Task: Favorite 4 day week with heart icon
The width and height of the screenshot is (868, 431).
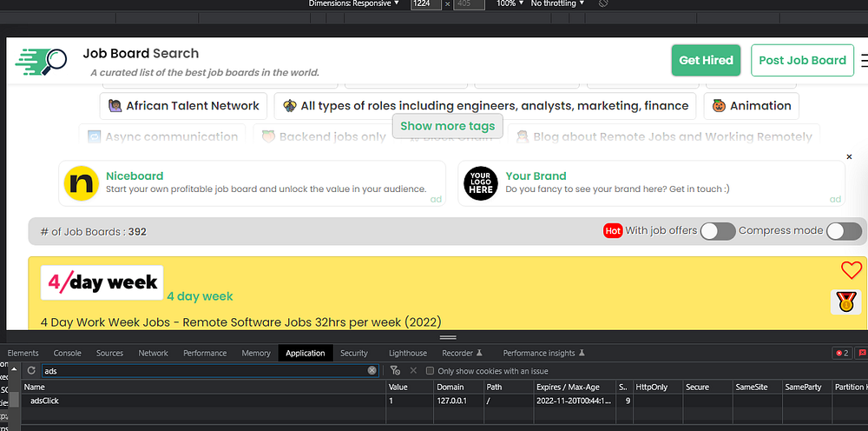Action: tap(852, 269)
